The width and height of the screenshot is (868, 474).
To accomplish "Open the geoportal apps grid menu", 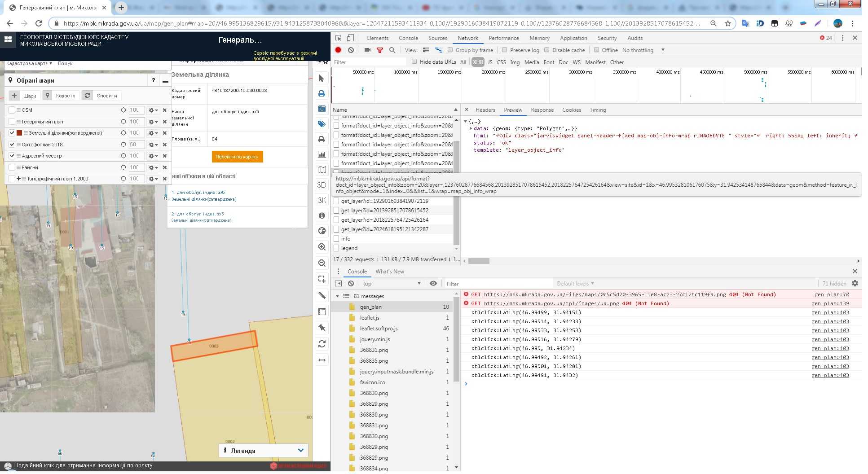I will coord(8,39).
